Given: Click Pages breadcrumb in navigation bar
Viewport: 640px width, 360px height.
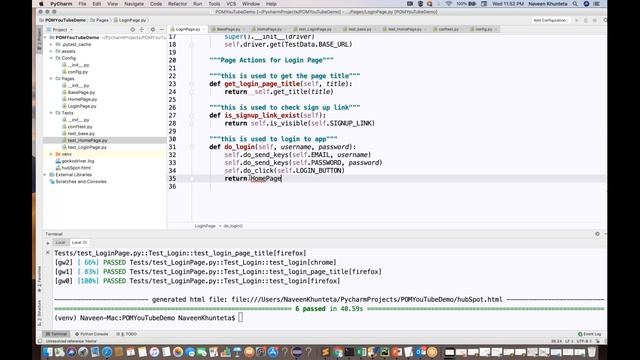Looking at the screenshot, I should pyautogui.click(x=100, y=20).
